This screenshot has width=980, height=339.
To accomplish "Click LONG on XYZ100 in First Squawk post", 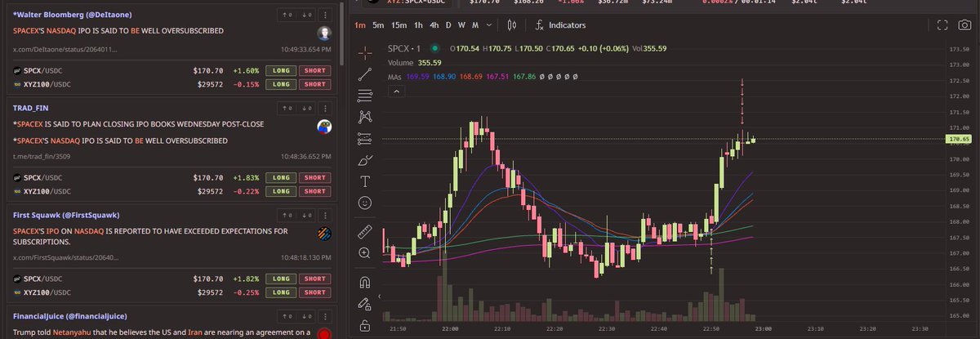I will tap(281, 292).
